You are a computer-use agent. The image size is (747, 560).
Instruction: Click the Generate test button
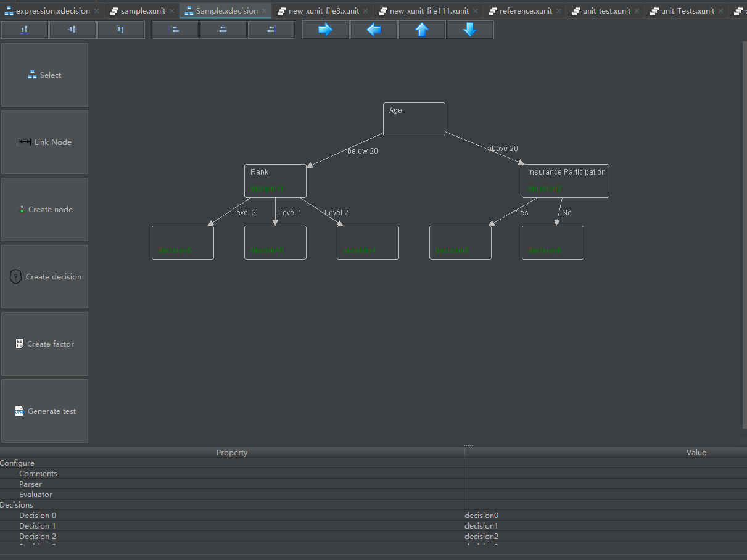(44, 411)
